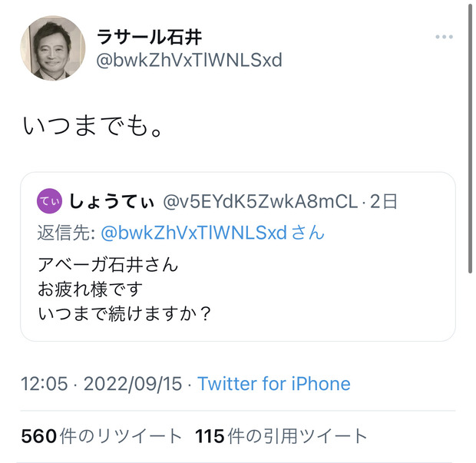Tap the 12:05 · 2022/09/15 timestamp
Image resolution: width=476 pixels, height=463 pixels.
pos(101,383)
